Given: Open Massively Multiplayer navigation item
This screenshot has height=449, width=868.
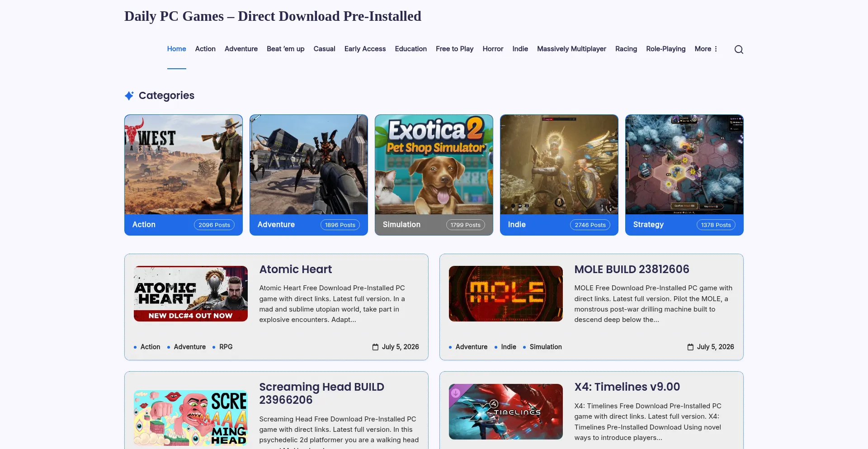Looking at the screenshot, I should [571, 49].
